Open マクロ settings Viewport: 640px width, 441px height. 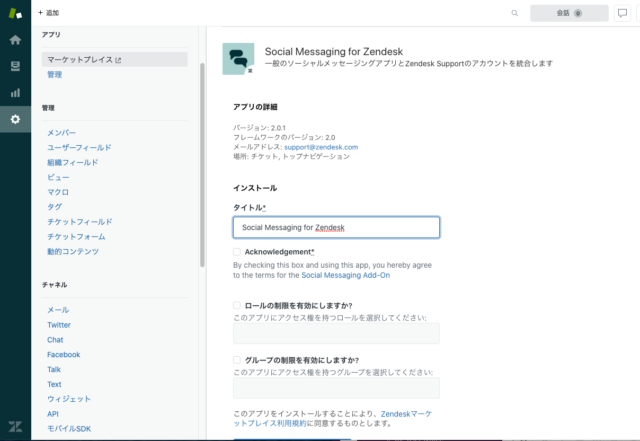pos(58,192)
